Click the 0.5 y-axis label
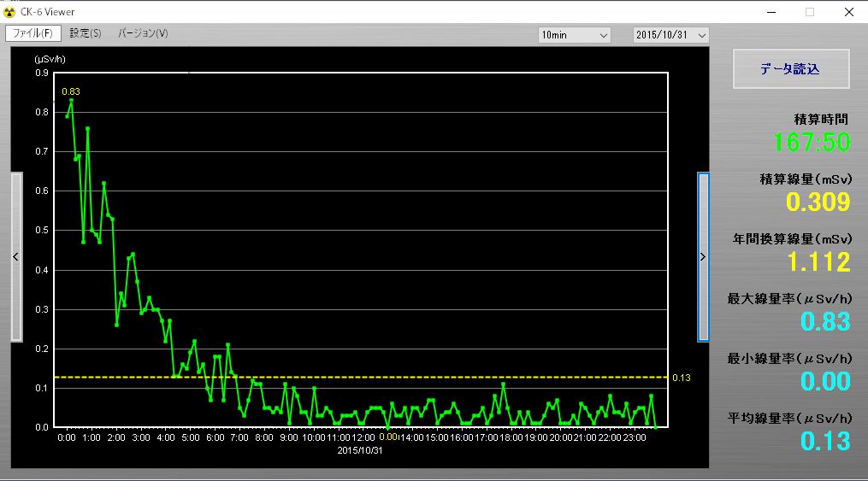This screenshot has height=481, width=868. tap(42, 230)
